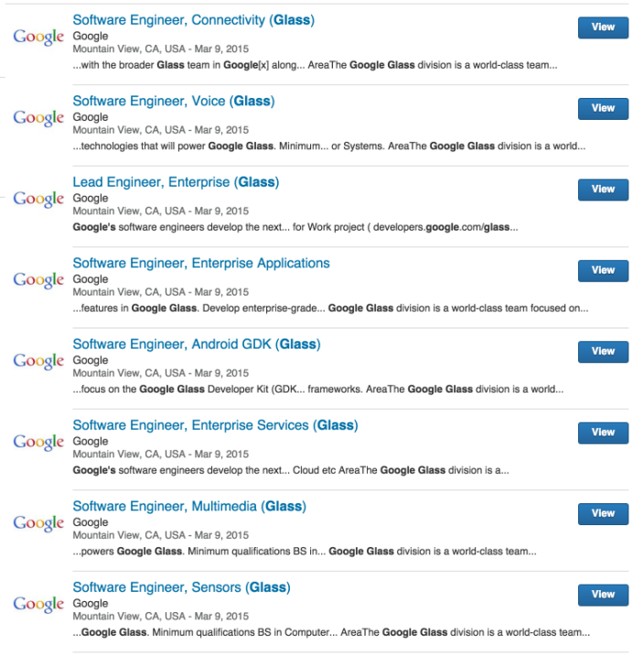Click Google logo beside Connectivity (Glass) job
The height and width of the screenshot is (656, 644).
(x=38, y=38)
